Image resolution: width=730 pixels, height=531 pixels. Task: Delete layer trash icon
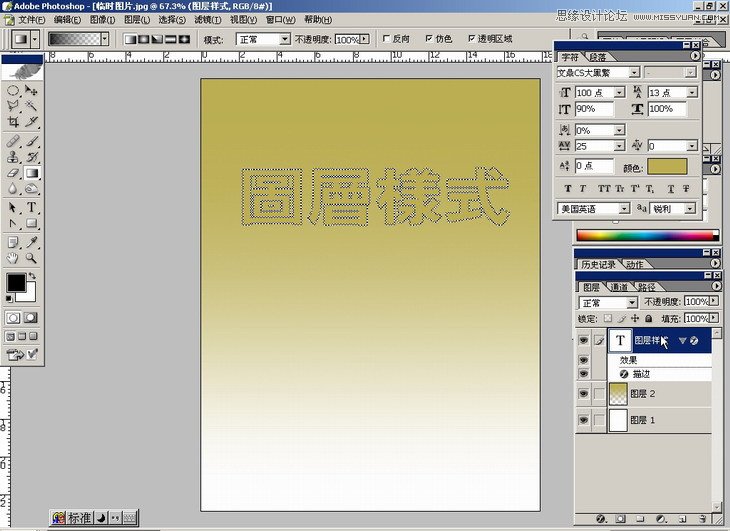pyautogui.click(x=703, y=518)
